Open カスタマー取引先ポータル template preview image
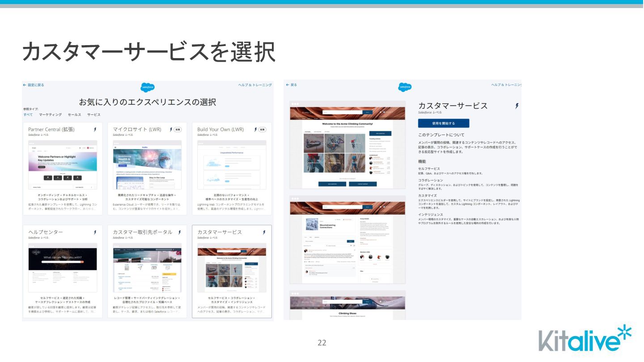 point(147,267)
